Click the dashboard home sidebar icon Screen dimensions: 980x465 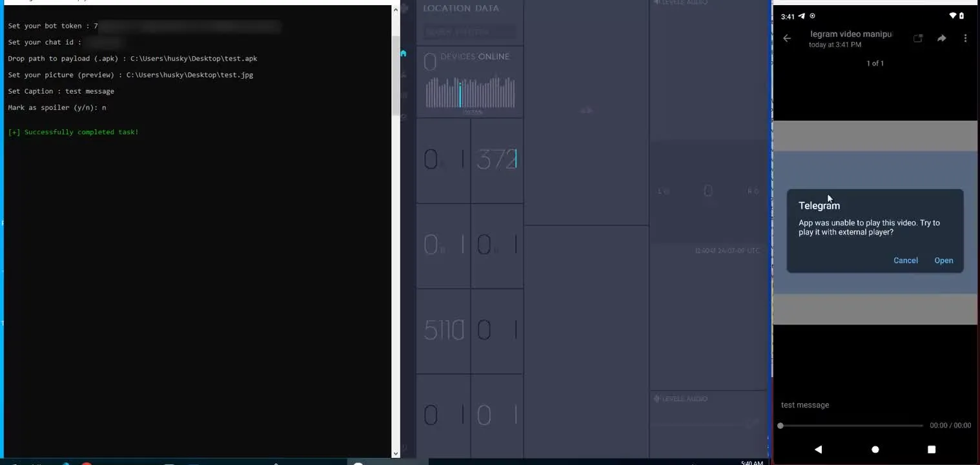(403, 54)
